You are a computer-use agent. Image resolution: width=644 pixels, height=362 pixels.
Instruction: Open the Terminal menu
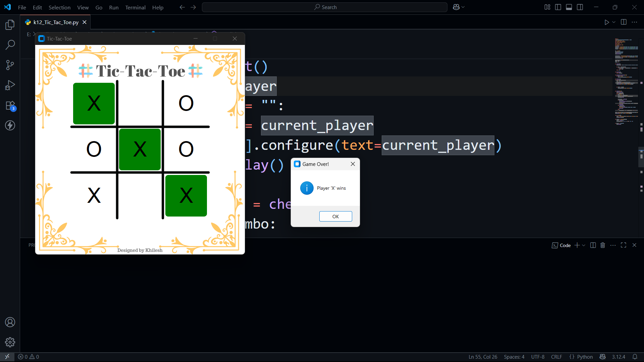point(135,7)
